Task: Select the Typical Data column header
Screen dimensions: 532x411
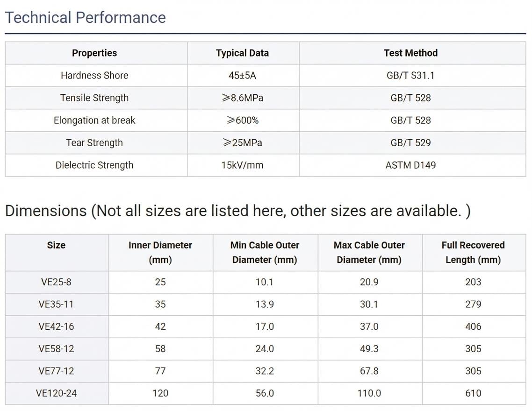Action: coord(242,53)
